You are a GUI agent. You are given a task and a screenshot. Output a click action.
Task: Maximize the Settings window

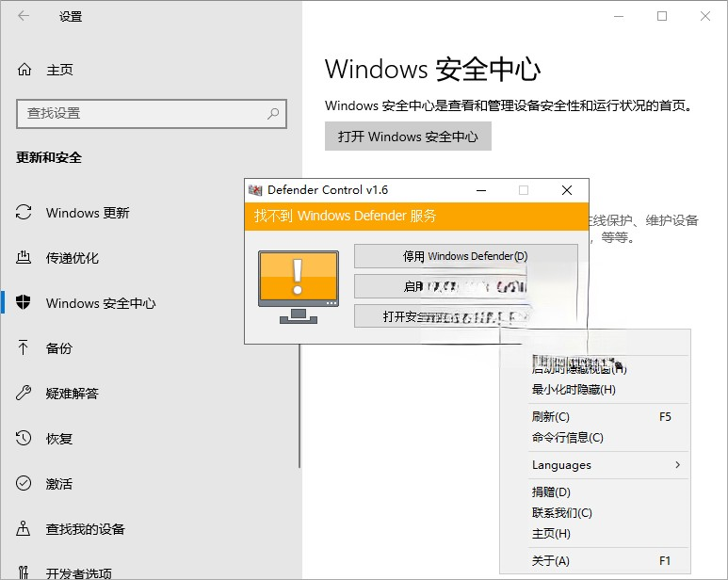coord(662,16)
